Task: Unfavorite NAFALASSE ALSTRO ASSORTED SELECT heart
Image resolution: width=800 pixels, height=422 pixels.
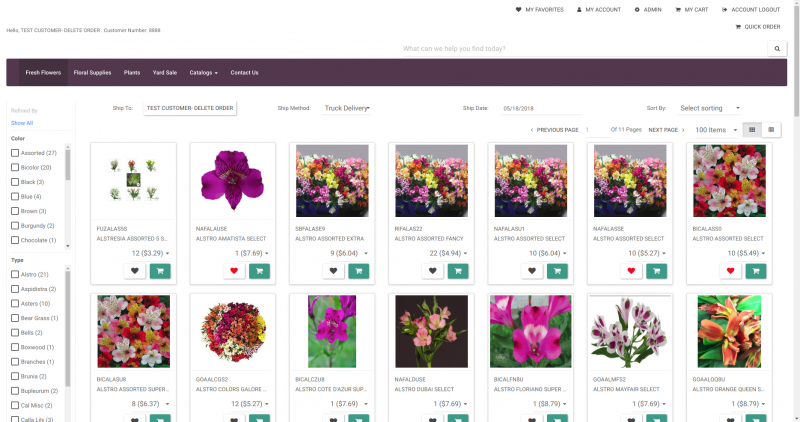Action: (x=631, y=271)
